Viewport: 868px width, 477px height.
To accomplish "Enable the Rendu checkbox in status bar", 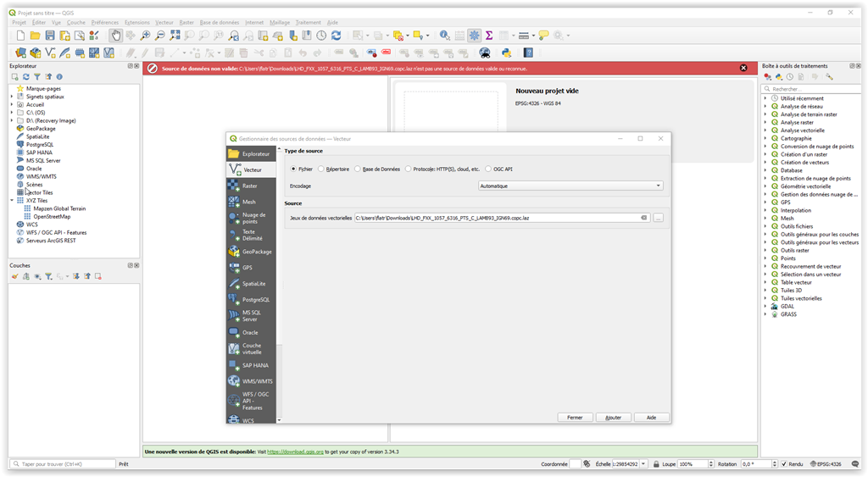I will 784,464.
